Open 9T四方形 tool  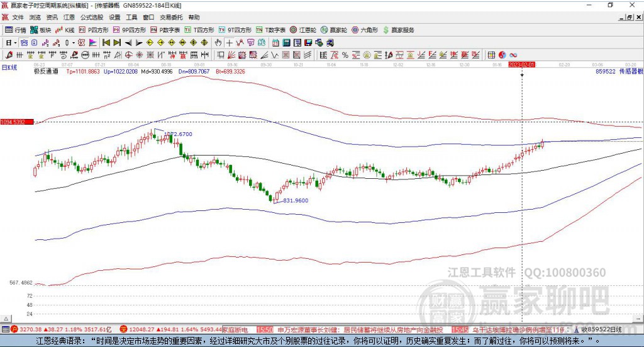click(235, 30)
